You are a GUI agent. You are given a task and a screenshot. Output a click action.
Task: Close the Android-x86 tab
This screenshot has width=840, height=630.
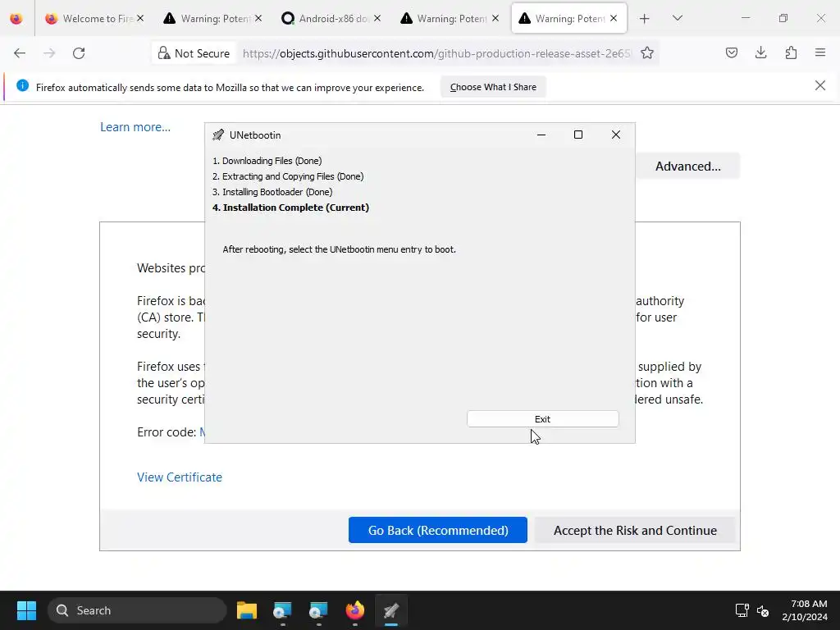[x=377, y=18]
